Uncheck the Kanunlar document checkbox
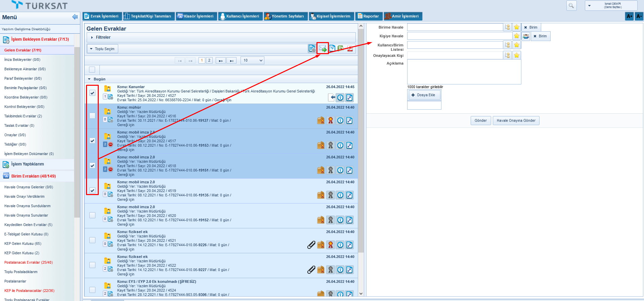The height and width of the screenshot is (301, 644). click(92, 93)
